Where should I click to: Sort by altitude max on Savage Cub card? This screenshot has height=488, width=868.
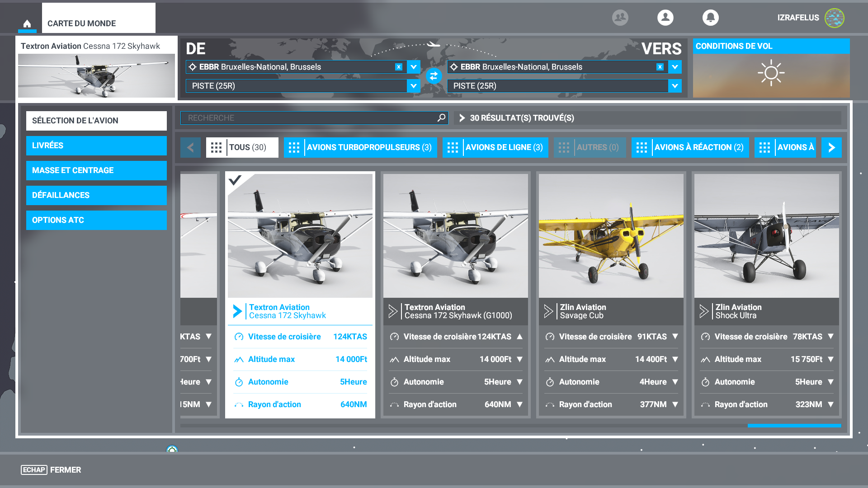point(675,359)
